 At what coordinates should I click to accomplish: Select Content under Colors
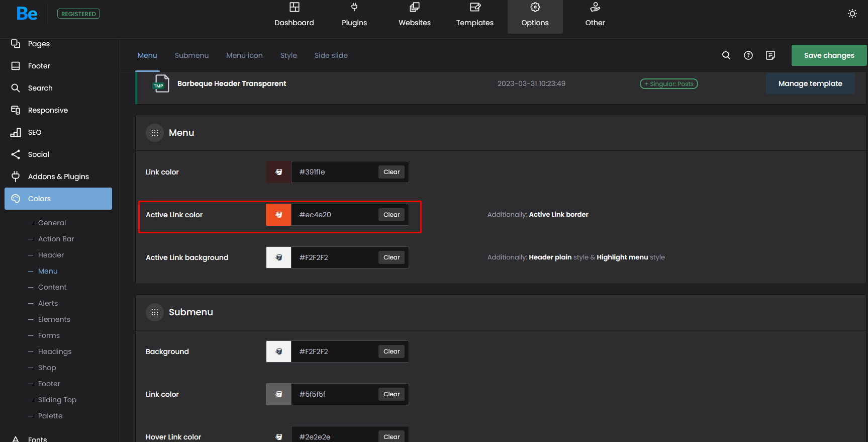pos(52,287)
